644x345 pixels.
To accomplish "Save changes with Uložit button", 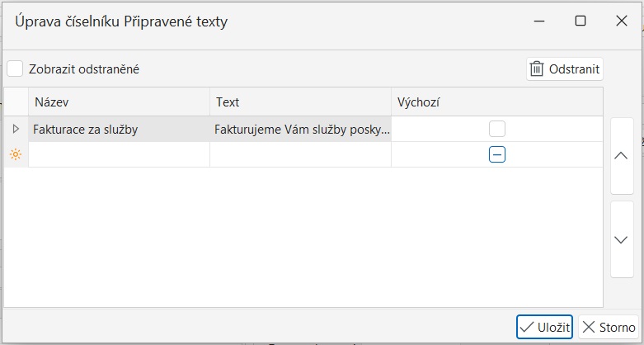I will click(544, 327).
